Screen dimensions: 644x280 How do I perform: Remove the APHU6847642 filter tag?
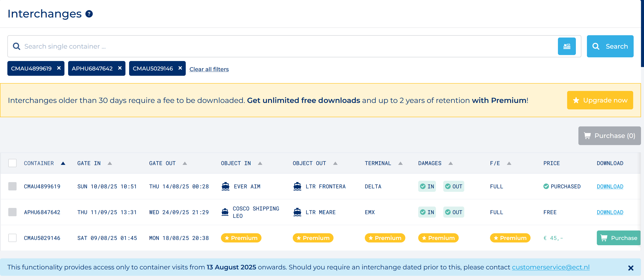coord(120,68)
